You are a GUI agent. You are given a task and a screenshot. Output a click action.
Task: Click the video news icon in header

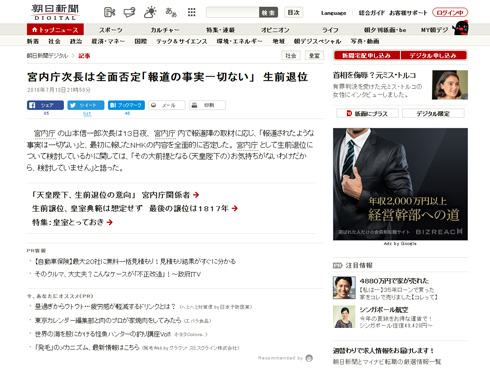(109, 12)
